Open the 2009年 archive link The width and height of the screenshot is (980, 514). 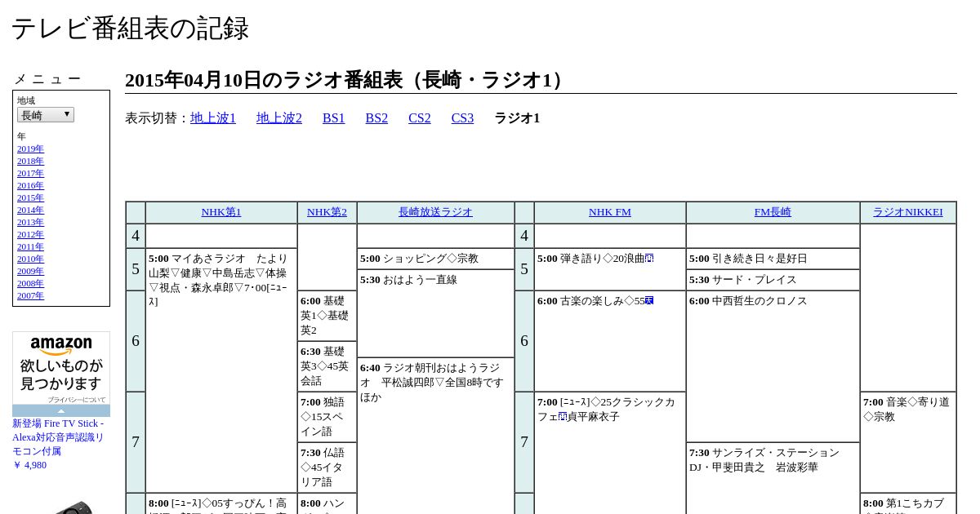pyautogui.click(x=30, y=271)
